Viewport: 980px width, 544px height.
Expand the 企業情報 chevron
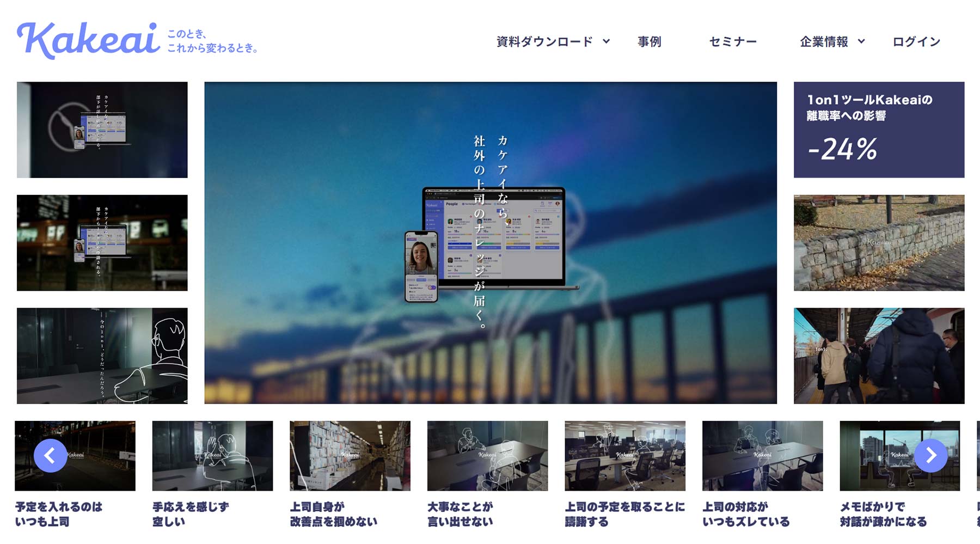click(861, 41)
